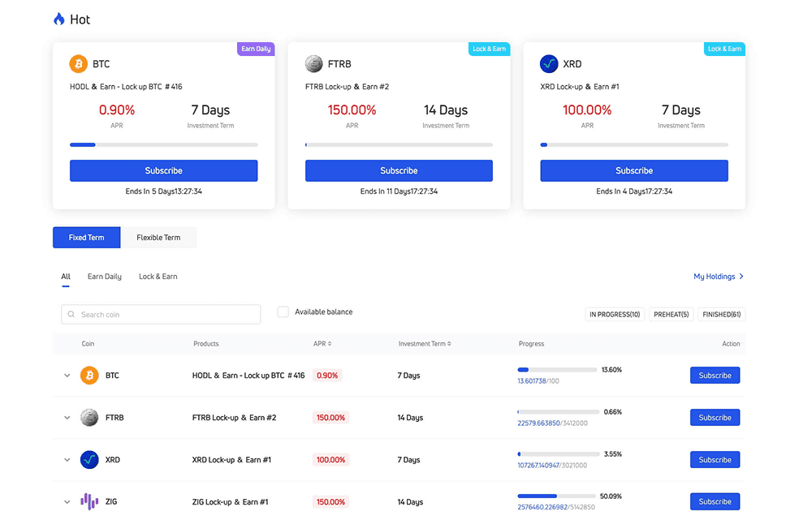Click the Lock & Earn badge on FTRB card
The image size is (812, 520).
(490, 49)
